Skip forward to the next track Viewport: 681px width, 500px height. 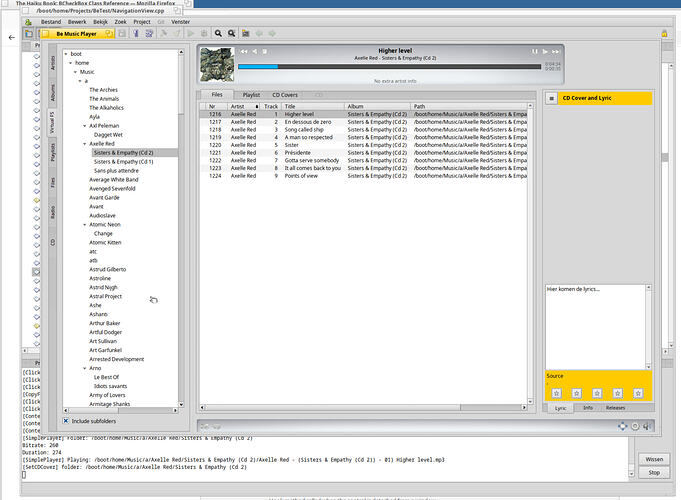click(x=555, y=51)
